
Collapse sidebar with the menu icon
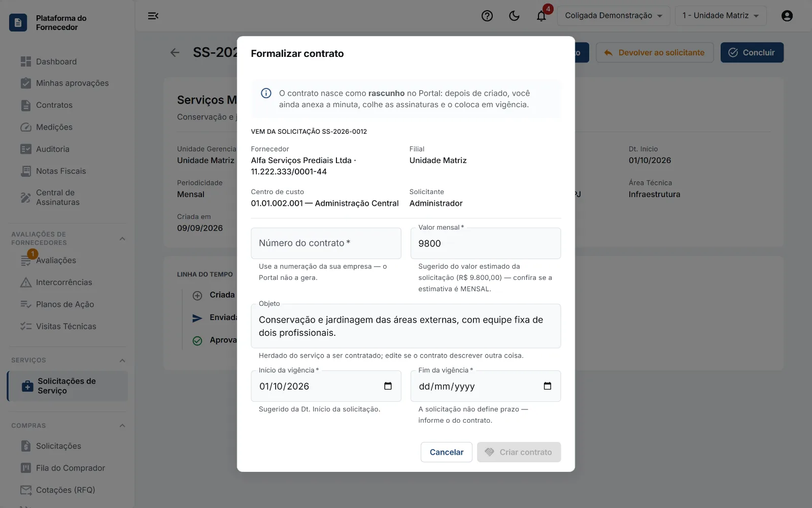point(153,16)
